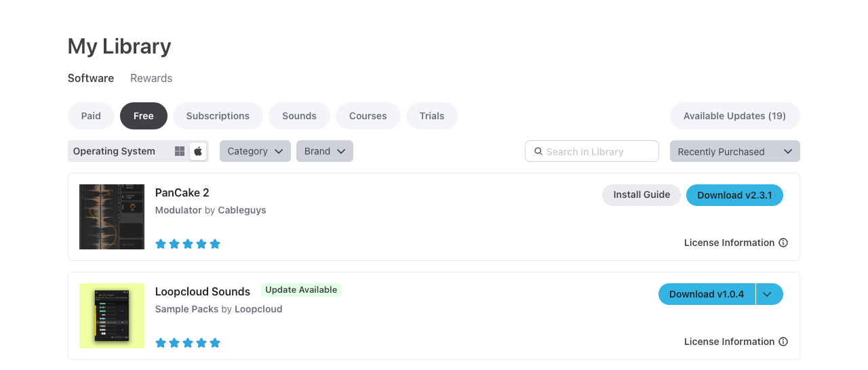Open the PanCake 2 product thumbnail
Screen dimensions: 868x370
(112, 217)
